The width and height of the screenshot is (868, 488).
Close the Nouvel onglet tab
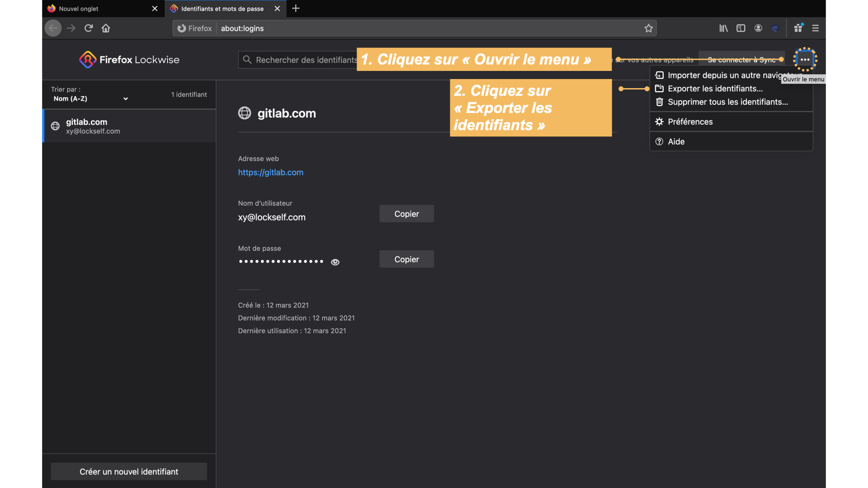click(x=155, y=9)
